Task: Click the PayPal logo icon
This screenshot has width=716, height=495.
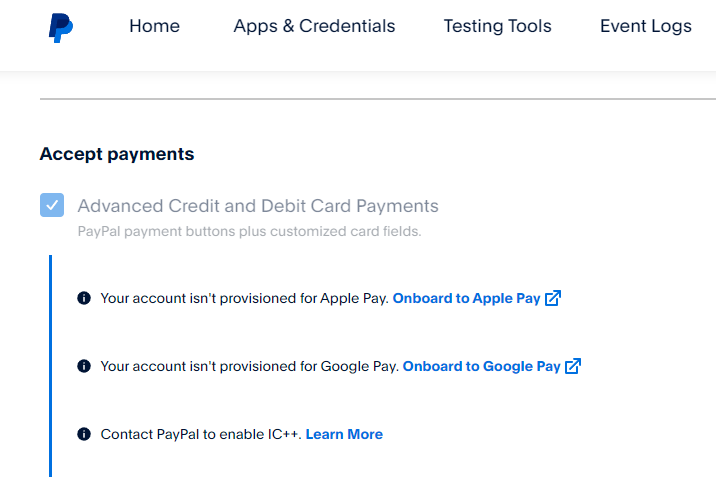Action: coord(61,28)
